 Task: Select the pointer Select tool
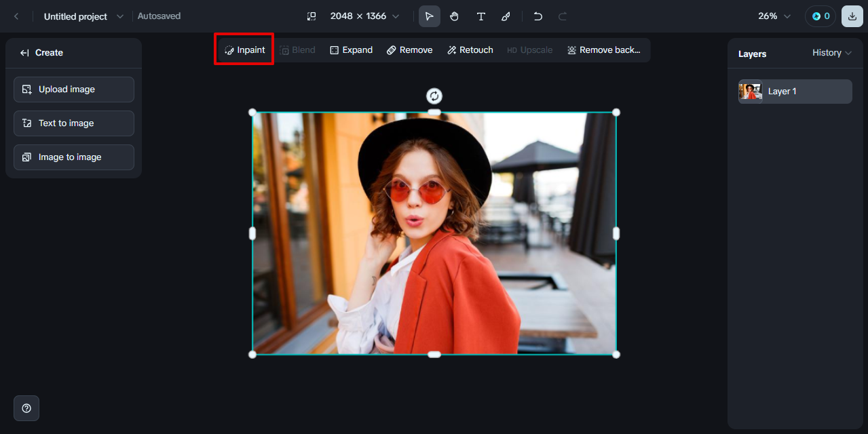click(430, 16)
